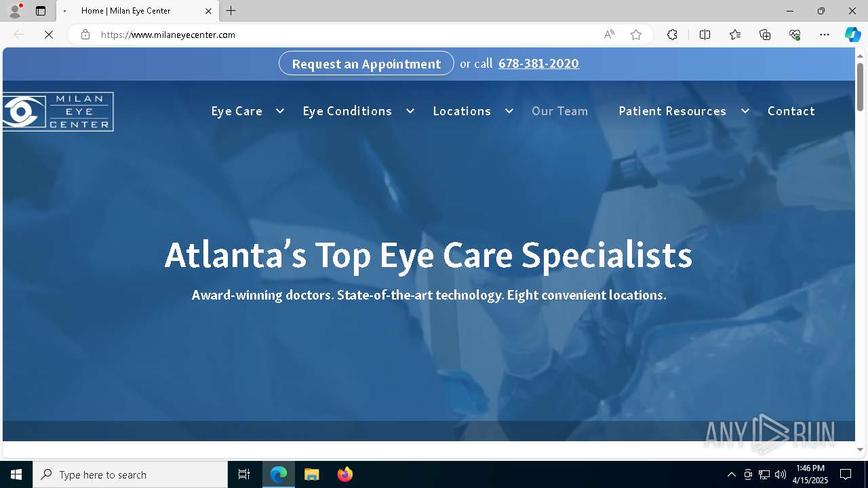
Task: Open the notification center icon
Action: (x=846, y=474)
